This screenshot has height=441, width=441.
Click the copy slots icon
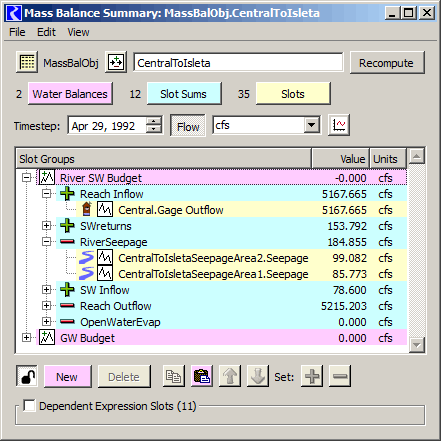coord(174,376)
